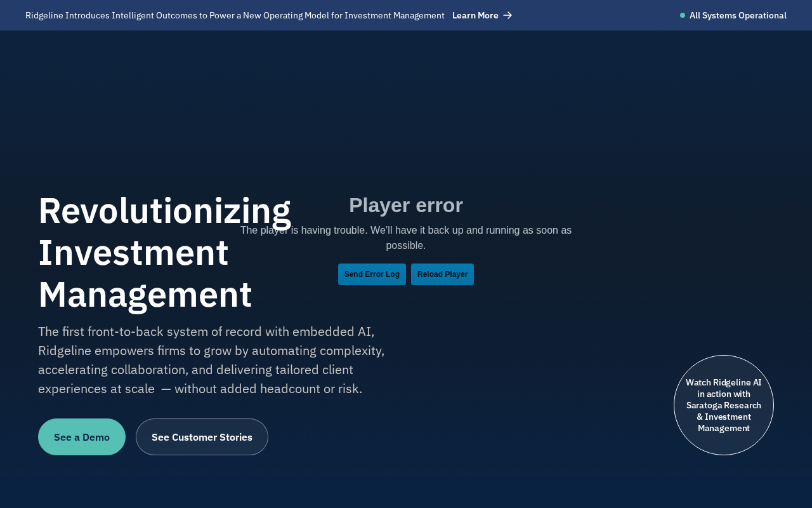The image size is (812, 508).
Task: Click the Reload Player button
Action: tap(442, 274)
